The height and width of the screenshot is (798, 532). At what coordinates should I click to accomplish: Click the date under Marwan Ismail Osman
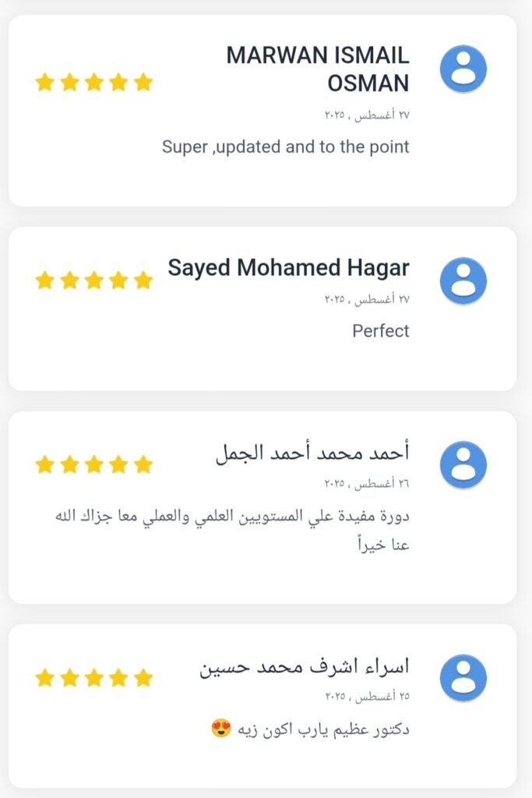click(367, 115)
